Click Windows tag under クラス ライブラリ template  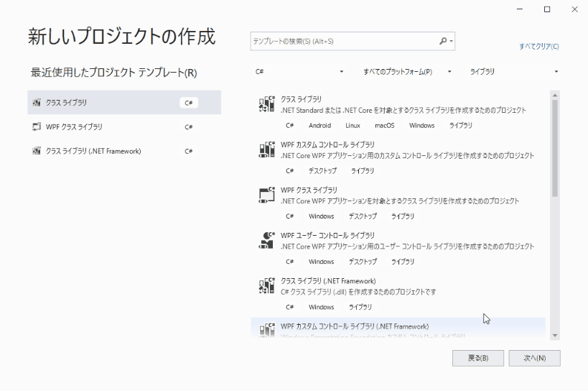421,126
